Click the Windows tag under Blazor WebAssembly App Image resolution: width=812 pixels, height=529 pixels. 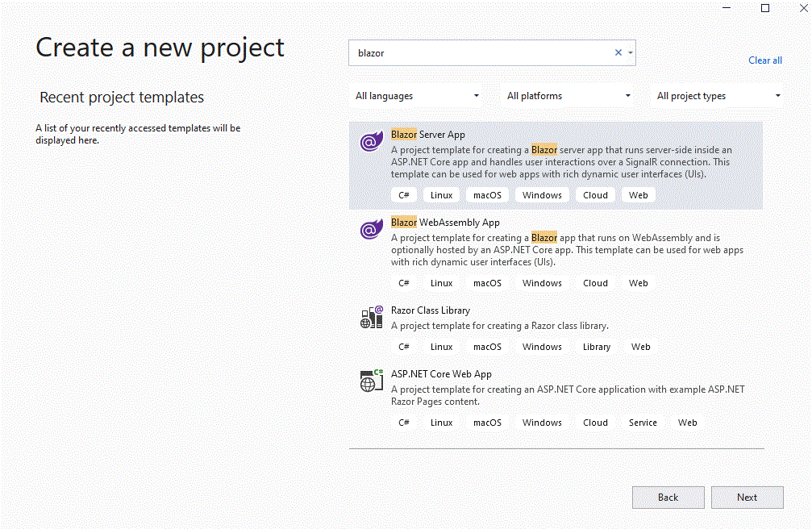click(x=542, y=283)
